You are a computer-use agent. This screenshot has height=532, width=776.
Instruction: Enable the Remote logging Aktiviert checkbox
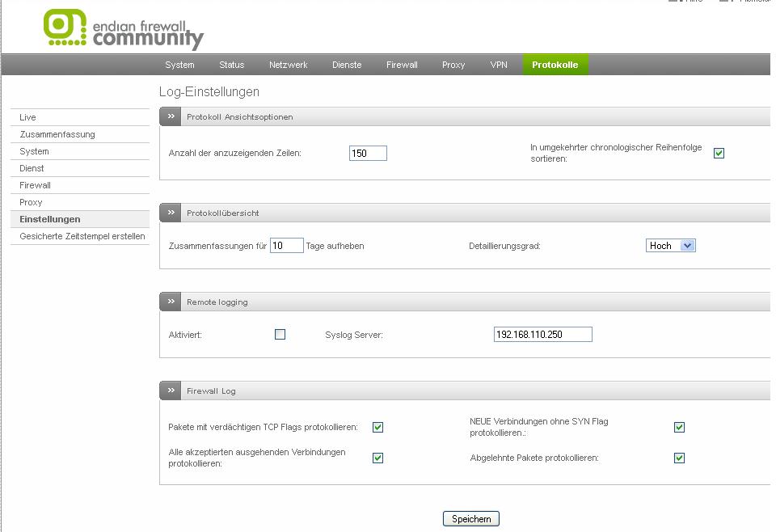pyautogui.click(x=280, y=334)
